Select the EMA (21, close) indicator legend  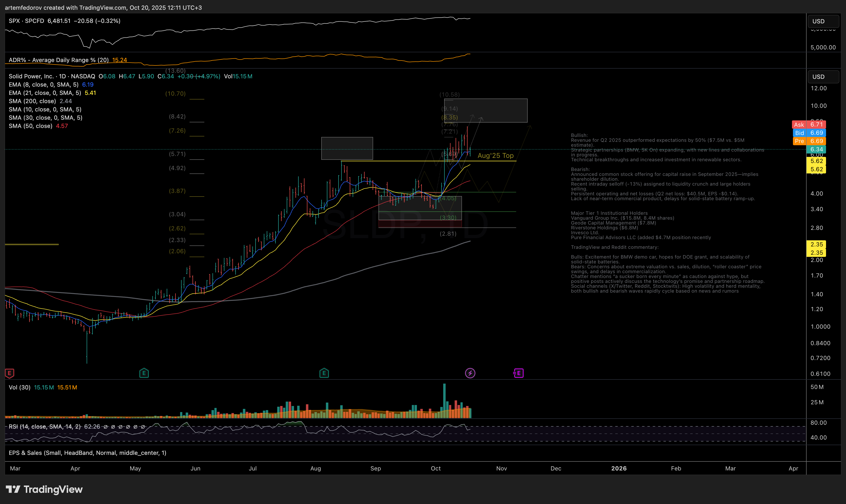45,93
